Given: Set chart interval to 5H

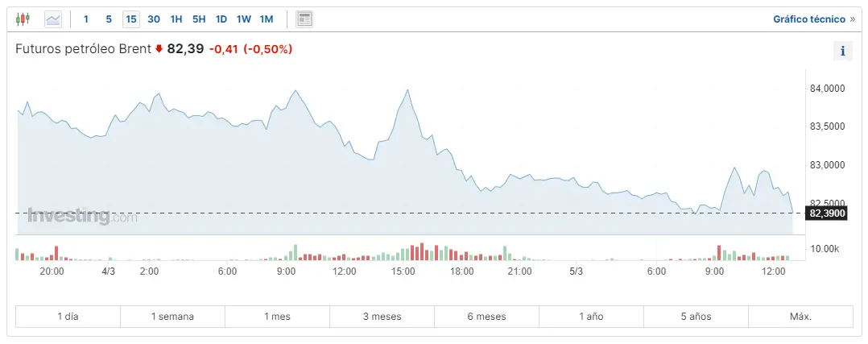Looking at the screenshot, I should click(199, 19).
